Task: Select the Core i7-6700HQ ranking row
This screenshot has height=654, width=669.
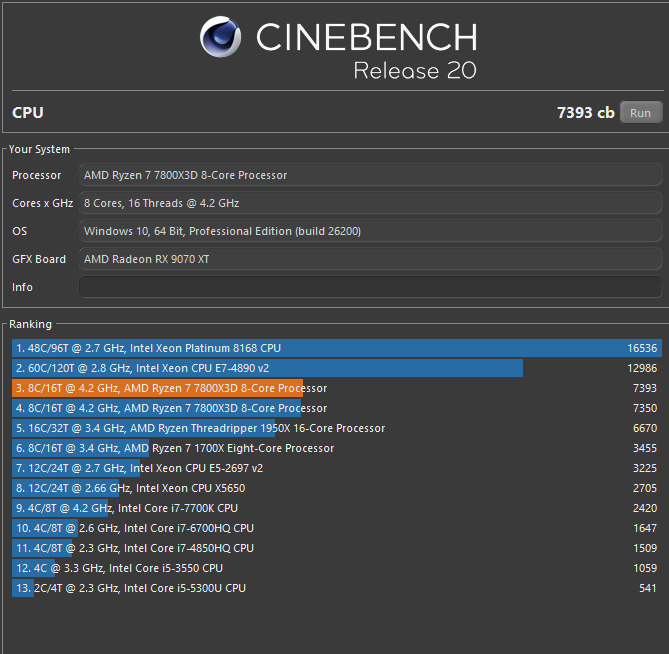Action: [x=336, y=528]
